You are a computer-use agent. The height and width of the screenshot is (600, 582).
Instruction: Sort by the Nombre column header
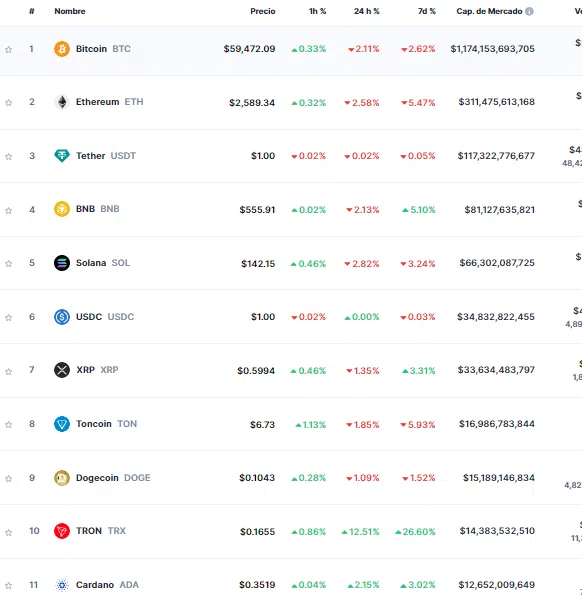[70, 11]
